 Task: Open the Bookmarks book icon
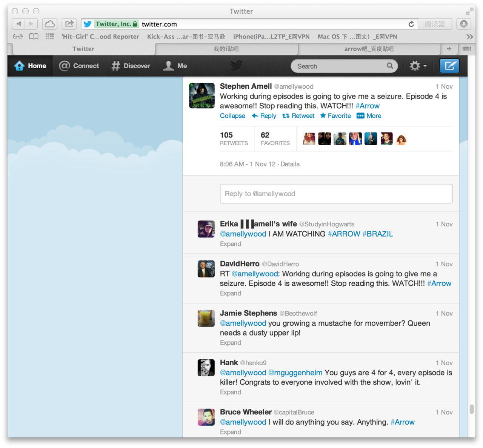(x=34, y=37)
